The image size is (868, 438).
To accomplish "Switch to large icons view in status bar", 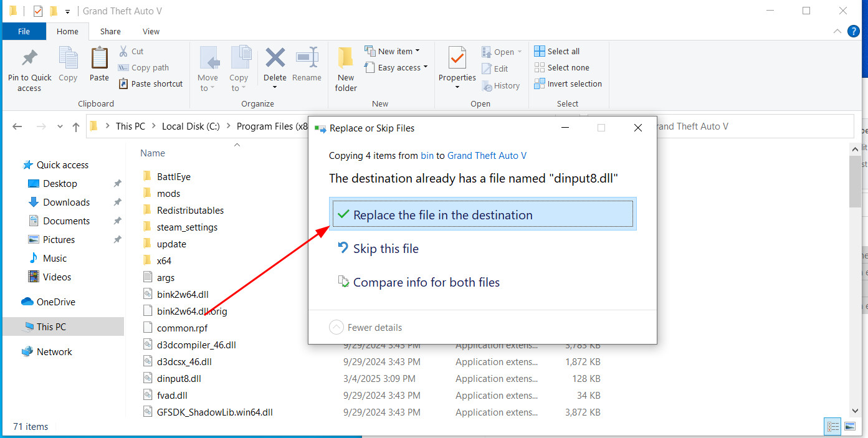I will [x=850, y=427].
